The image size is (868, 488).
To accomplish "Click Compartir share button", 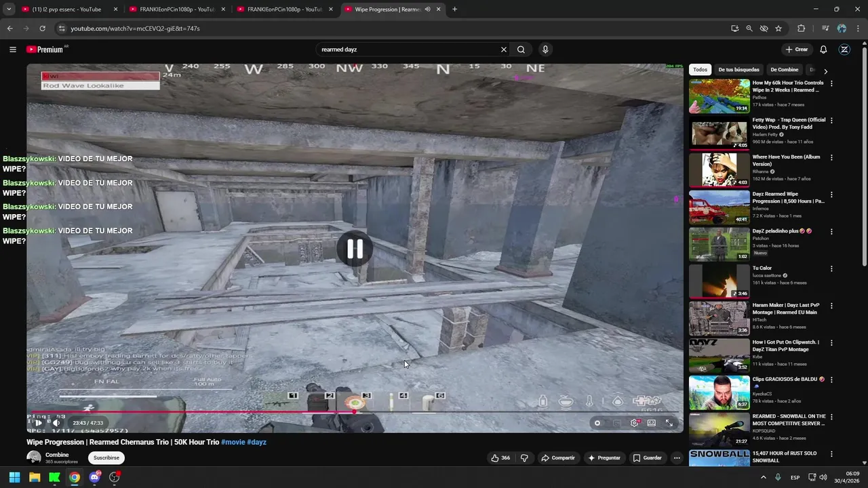I will [557, 458].
